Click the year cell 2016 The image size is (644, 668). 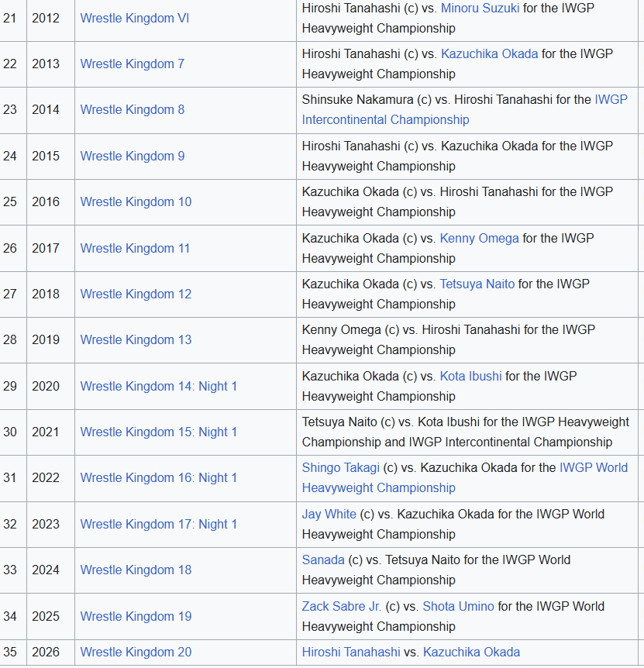(50, 202)
